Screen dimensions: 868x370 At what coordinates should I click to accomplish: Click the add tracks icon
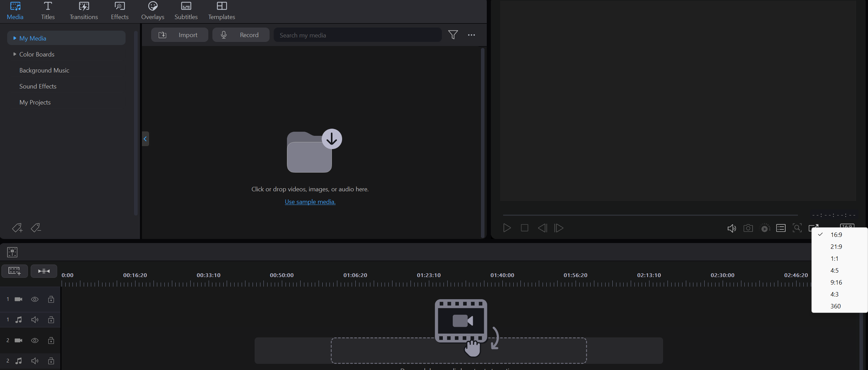(15, 271)
